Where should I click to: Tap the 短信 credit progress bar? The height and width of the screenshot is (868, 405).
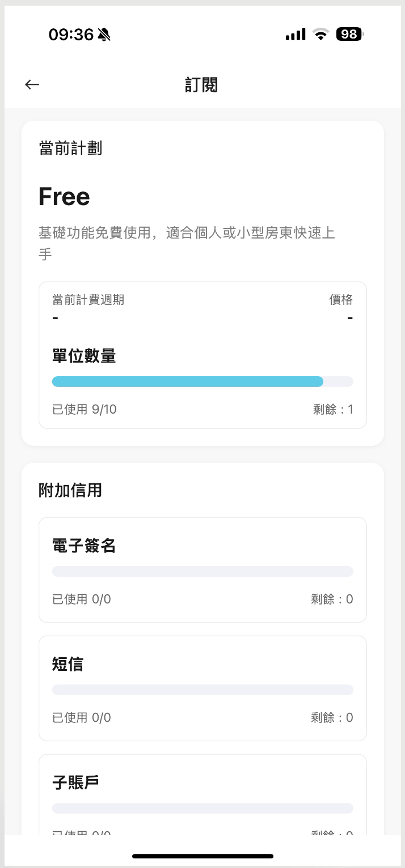(202, 690)
